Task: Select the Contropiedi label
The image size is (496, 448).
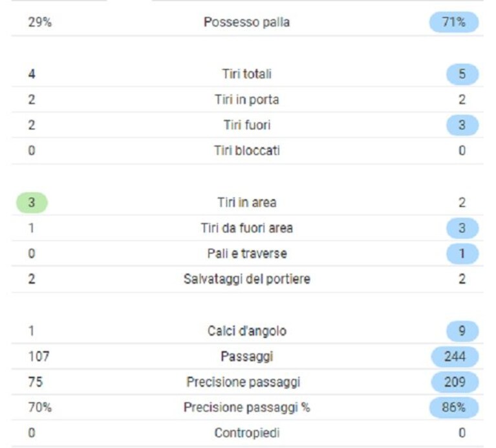Action: [247, 433]
